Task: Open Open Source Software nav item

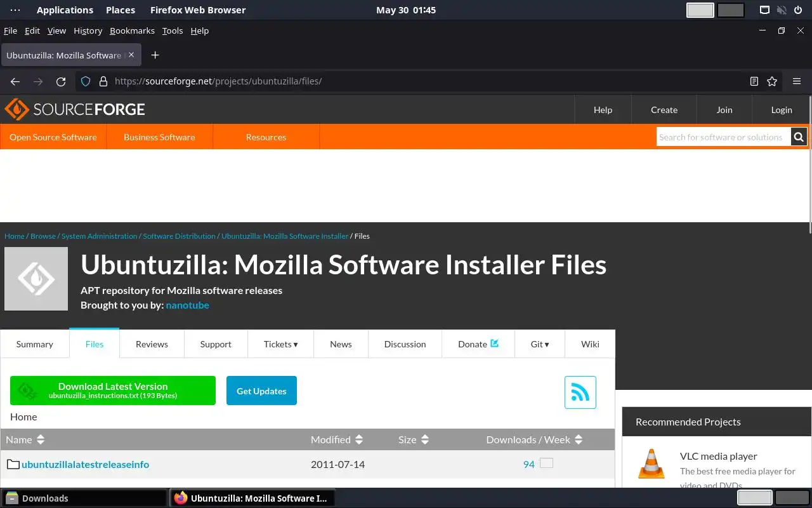Action: (x=53, y=137)
